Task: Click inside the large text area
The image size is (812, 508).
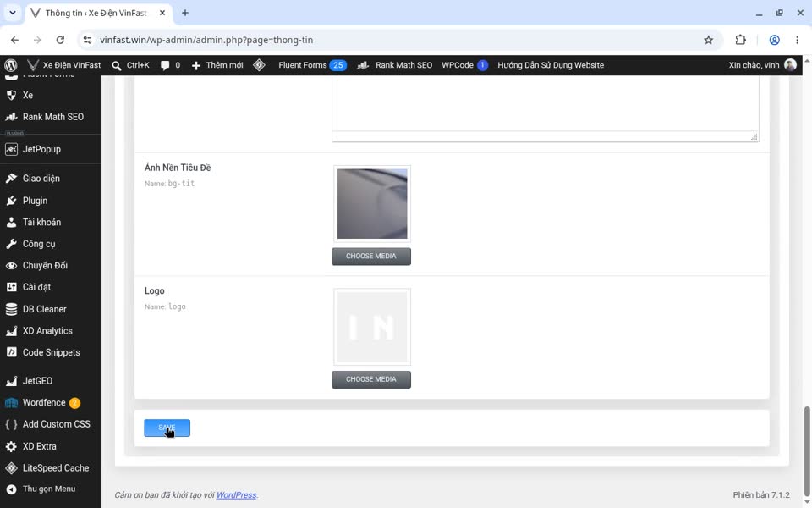Action: [546, 103]
